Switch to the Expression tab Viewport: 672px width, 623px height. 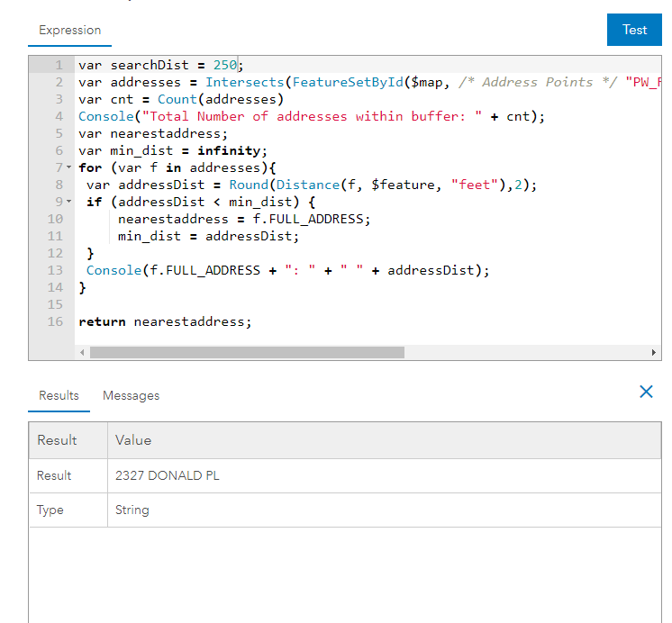pos(69,31)
